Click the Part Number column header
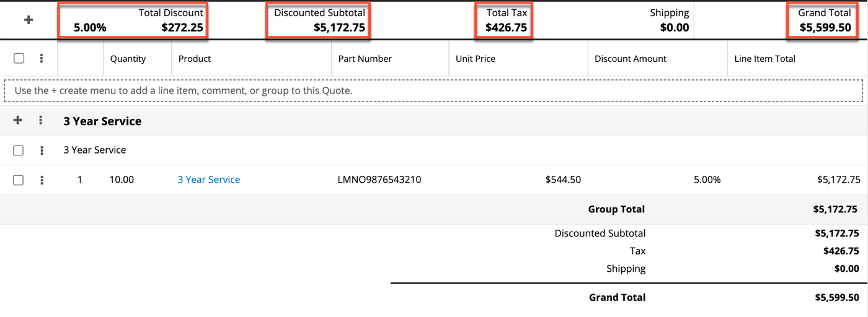868x317 pixels. pyautogui.click(x=365, y=59)
